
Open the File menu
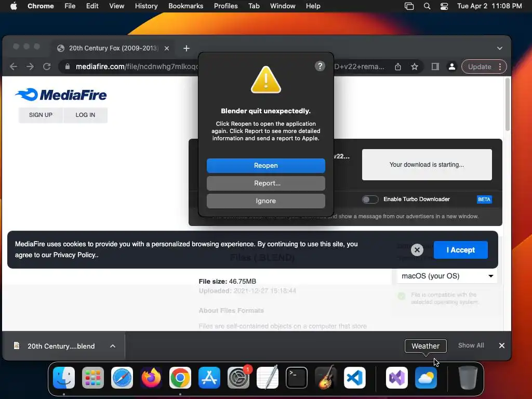pyautogui.click(x=70, y=6)
